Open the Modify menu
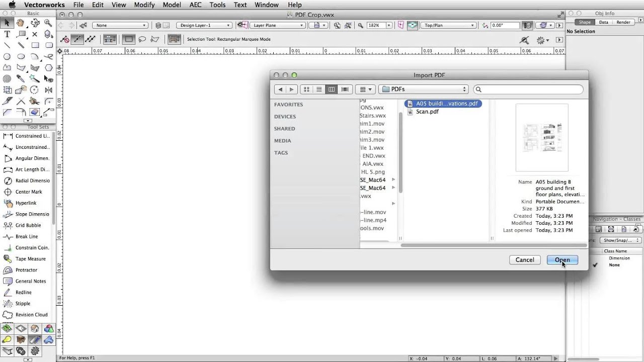 pos(144,5)
